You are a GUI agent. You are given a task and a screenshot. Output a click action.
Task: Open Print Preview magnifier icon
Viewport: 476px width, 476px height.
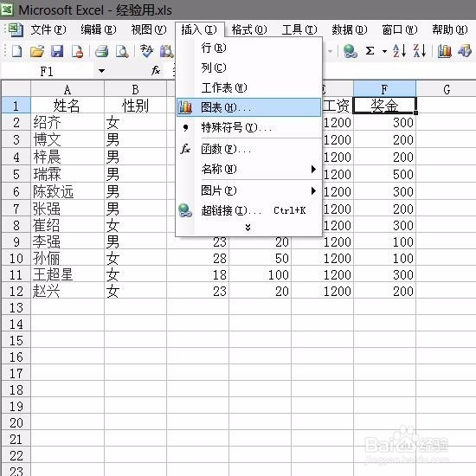click(122, 51)
